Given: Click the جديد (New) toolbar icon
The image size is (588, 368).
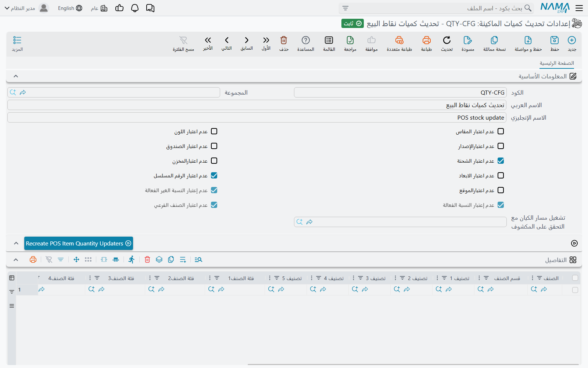Looking at the screenshot, I should [572, 40].
